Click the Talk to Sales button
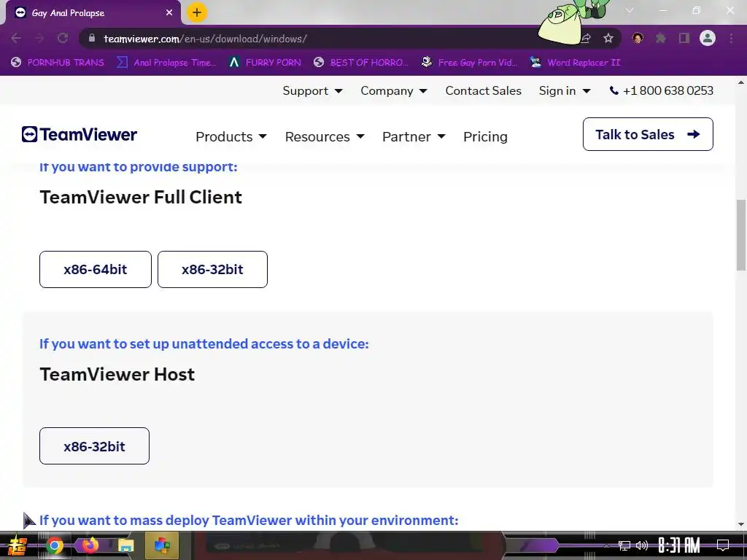Screen dimensions: 747x560 (x=648, y=134)
